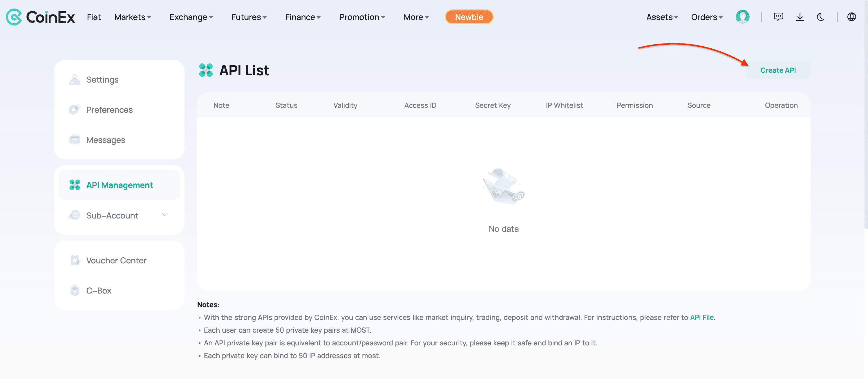Click the Messages icon in sidebar

pos(74,139)
